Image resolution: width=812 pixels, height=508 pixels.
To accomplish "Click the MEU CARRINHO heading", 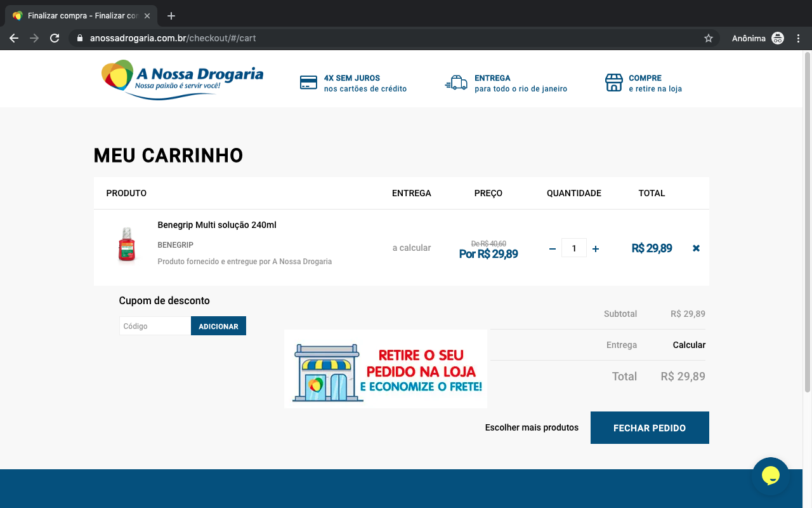I will coord(168,156).
